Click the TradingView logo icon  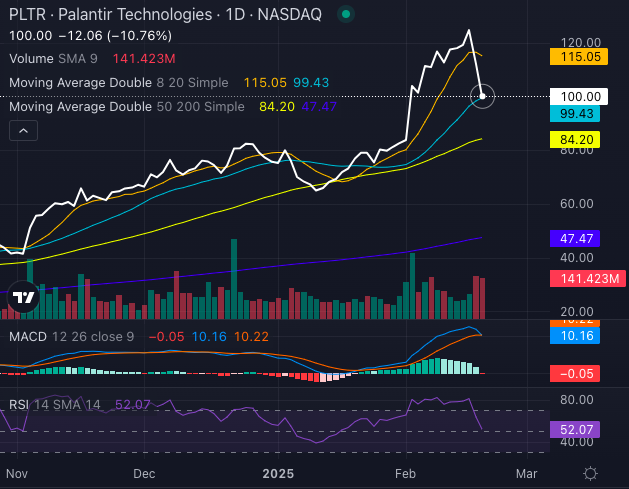pyautogui.click(x=23, y=296)
